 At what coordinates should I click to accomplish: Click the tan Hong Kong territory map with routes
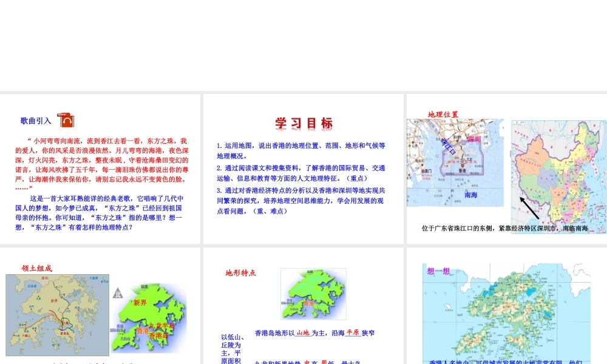coord(57,315)
